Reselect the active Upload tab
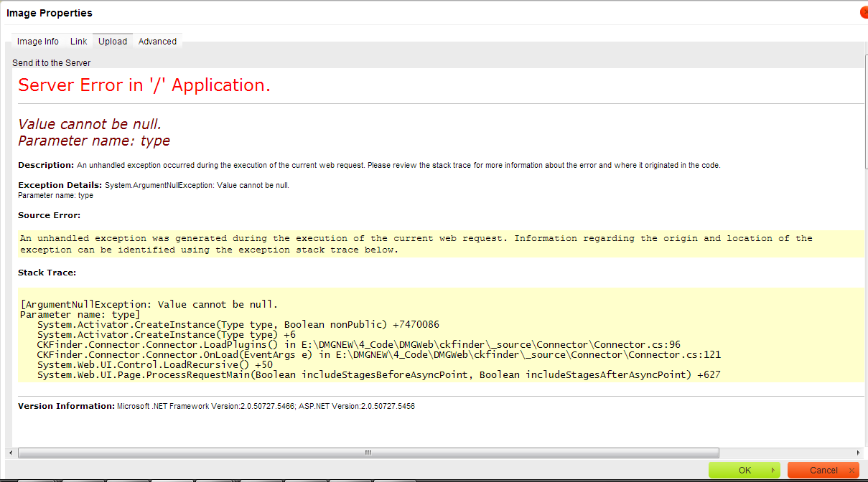 [113, 41]
